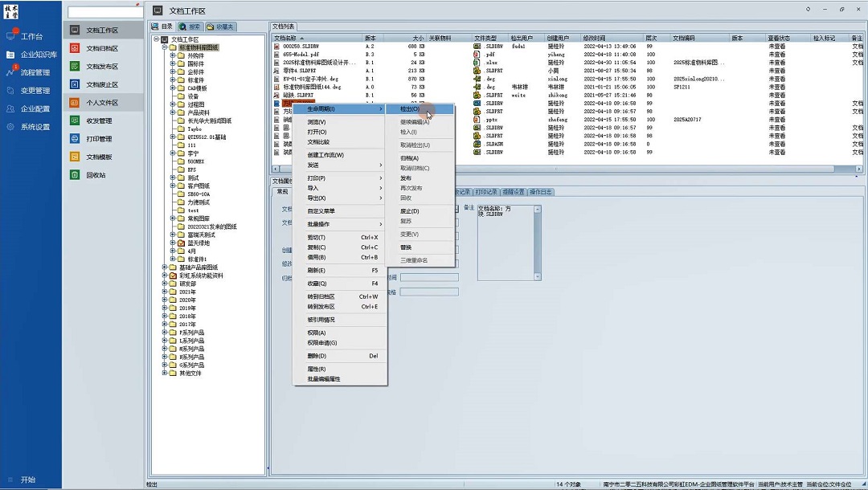Expand the 外购件 tree folder
Image resolution: width=868 pixels, height=490 pixels.
[x=173, y=56]
